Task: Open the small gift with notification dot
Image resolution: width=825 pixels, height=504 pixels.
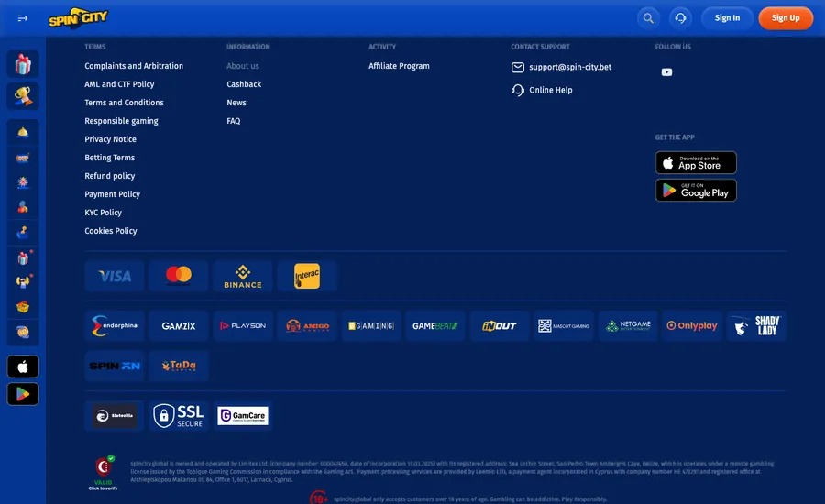Action: click(x=23, y=257)
